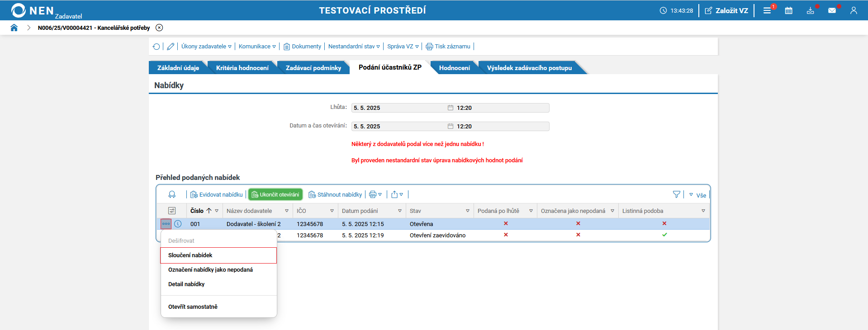Open the Listinná podoba column filter arrow
Screen dimensions: 868x330
pyautogui.click(x=703, y=211)
